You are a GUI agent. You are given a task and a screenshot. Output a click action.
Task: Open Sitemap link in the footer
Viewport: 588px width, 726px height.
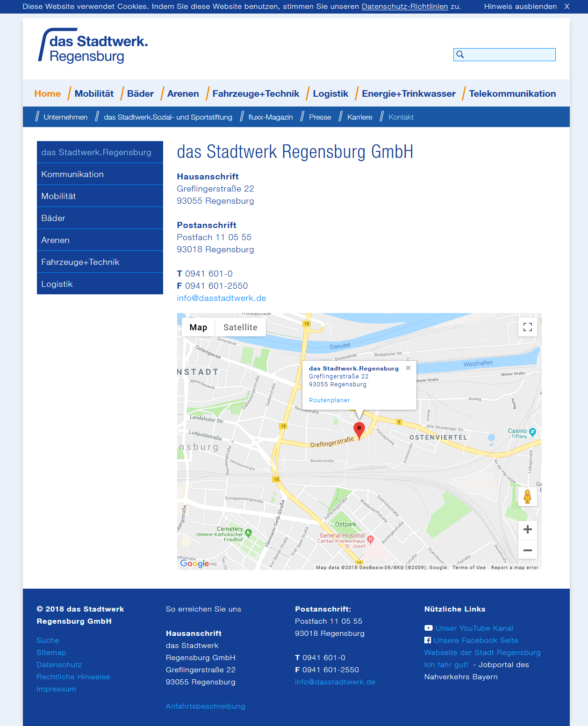tap(51, 652)
